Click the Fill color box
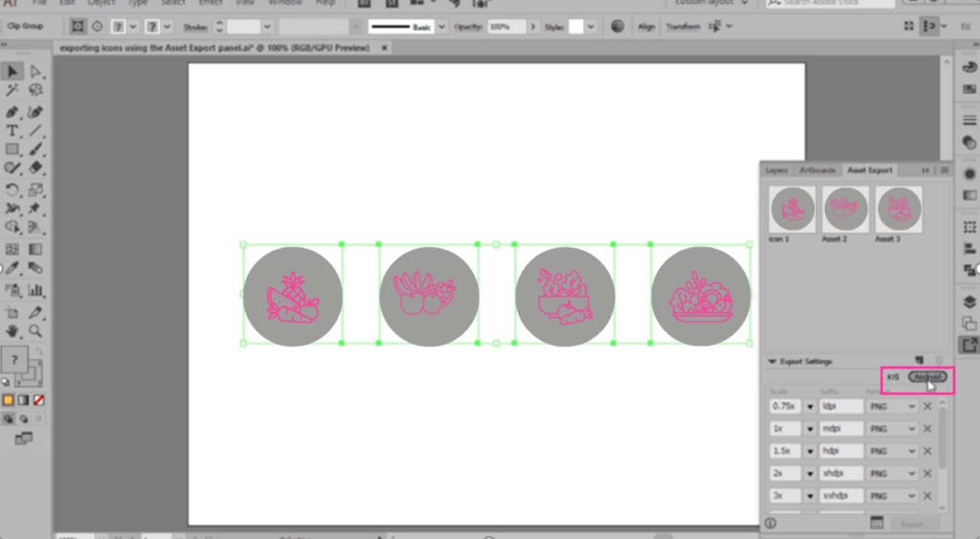Image resolution: width=980 pixels, height=539 pixels. pyautogui.click(x=13, y=360)
